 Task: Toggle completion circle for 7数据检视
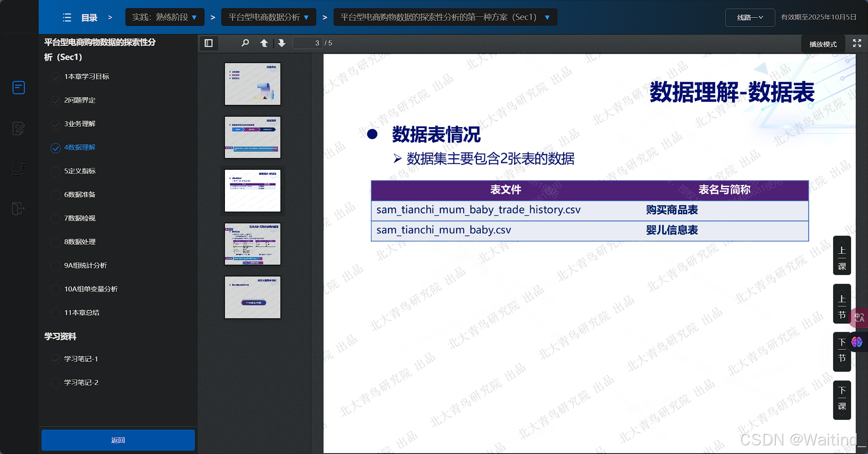pos(55,219)
